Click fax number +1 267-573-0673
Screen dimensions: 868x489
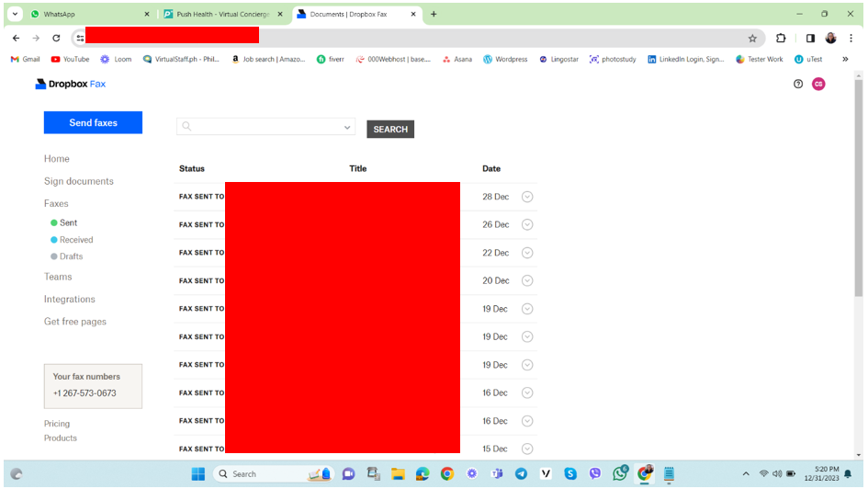pyautogui.click(x=85, y=393)
